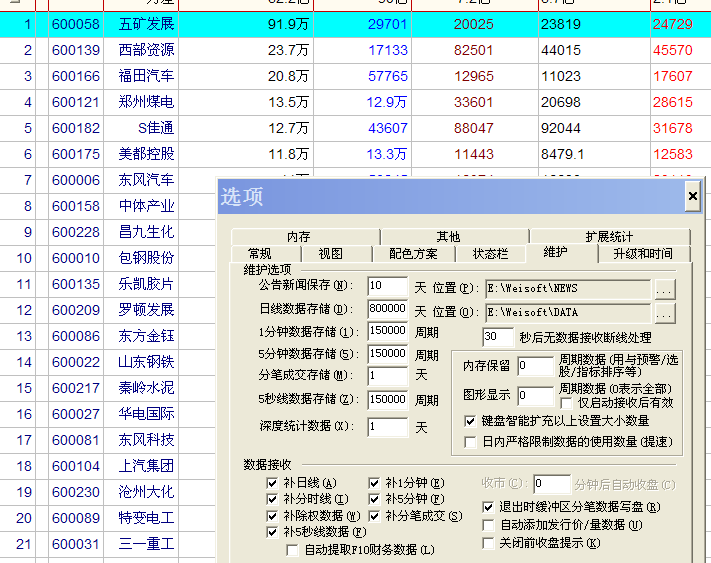
Task: Click stock name S佳通
Action: [x=156, y=128]
